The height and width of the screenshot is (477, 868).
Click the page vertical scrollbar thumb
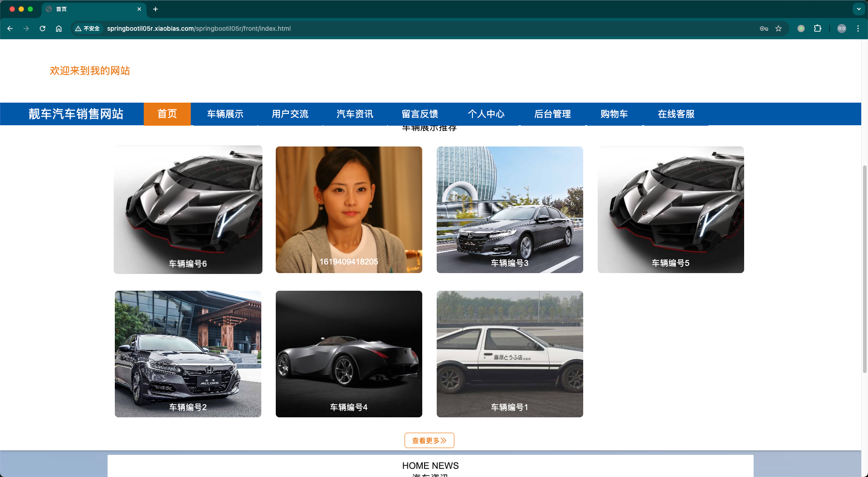tap(864, 269)
